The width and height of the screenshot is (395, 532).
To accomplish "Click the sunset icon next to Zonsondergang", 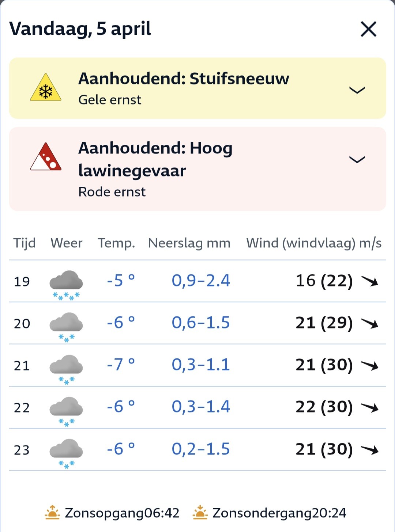I will (x=200, y=513).
